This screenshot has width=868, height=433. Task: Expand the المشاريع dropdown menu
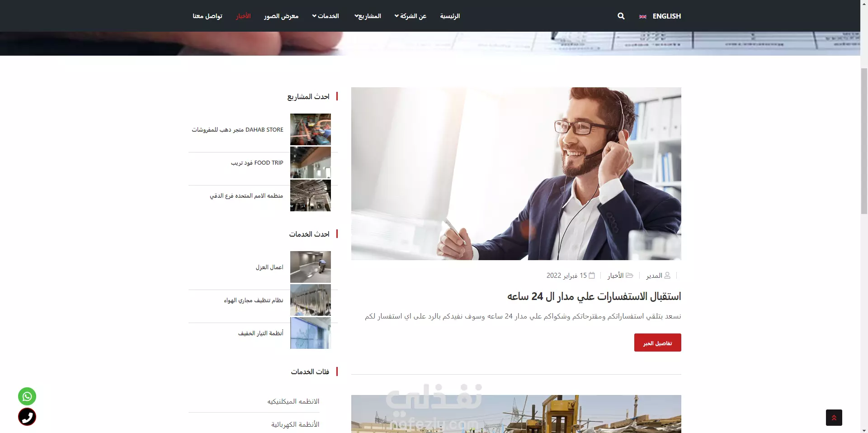(368, 16)
